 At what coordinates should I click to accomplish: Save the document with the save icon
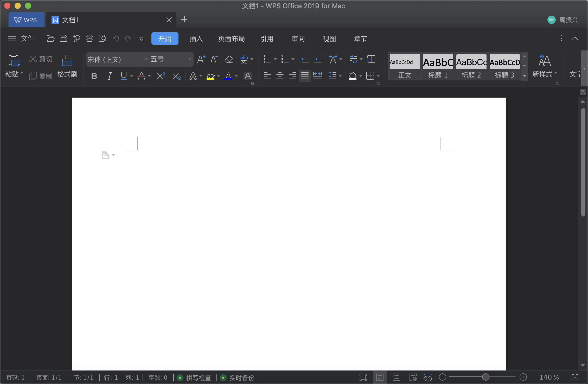pyautogui.click(x=63, y=39)
